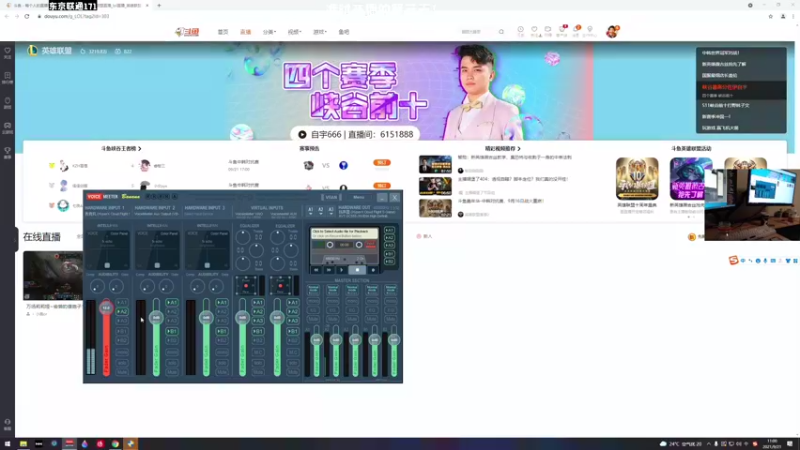Screen dimensions: 800x450
Task: Click the Douyu logo in site header
Action: pos(187,32)
